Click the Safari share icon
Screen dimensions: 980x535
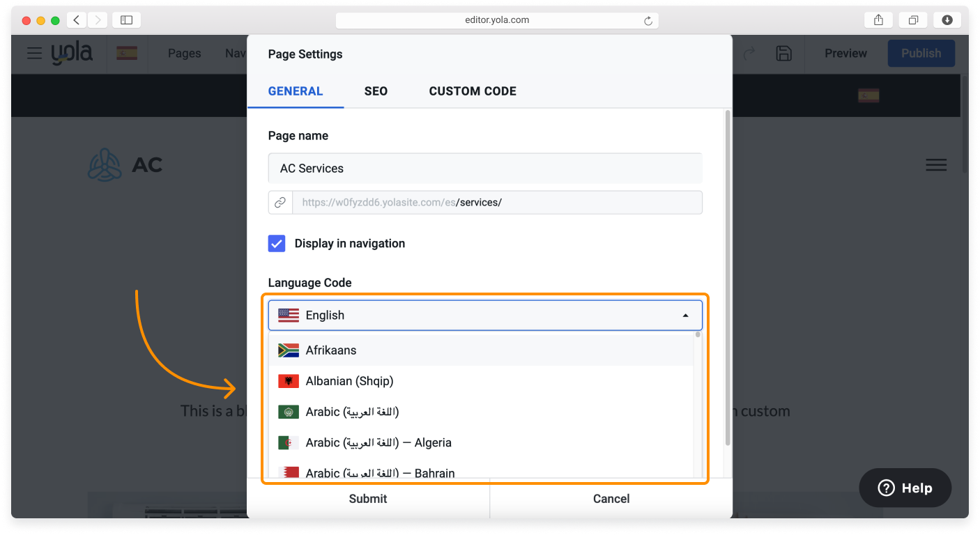(x=878, y=20)
